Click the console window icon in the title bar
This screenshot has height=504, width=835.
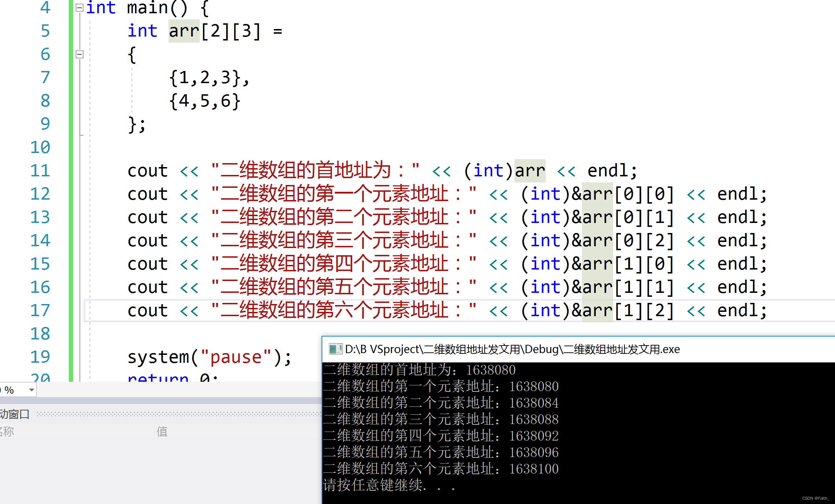335,349
